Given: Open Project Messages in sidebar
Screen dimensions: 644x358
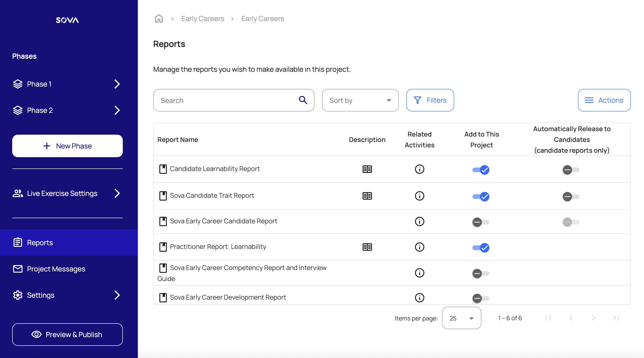Looking at the screenshot, I should (56, 269).
